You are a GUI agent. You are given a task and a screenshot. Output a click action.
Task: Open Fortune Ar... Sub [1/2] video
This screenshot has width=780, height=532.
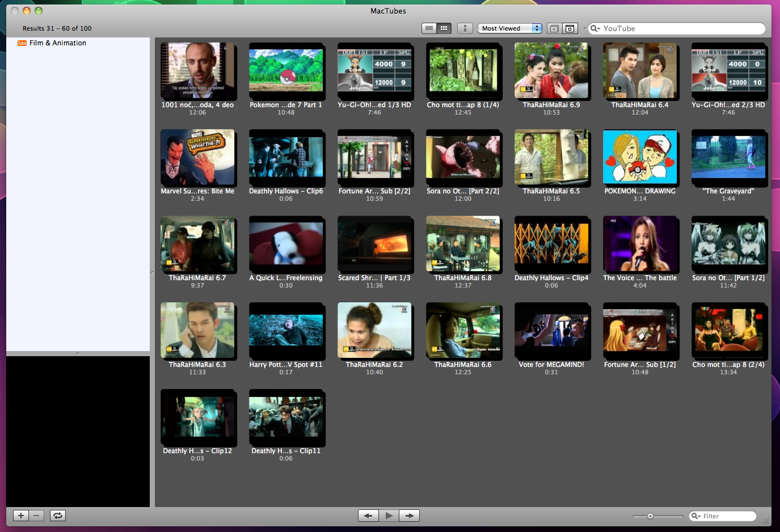(x=640, y=330)
